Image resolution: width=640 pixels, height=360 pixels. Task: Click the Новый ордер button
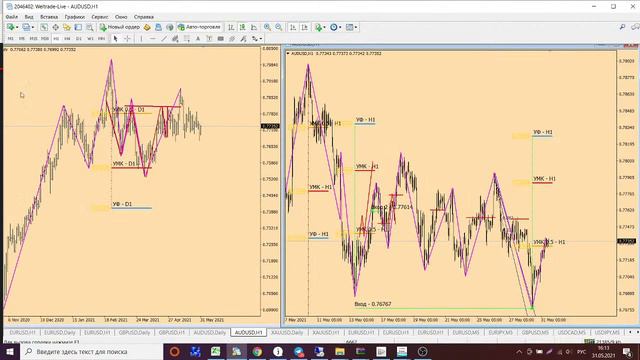click(120, 27)
